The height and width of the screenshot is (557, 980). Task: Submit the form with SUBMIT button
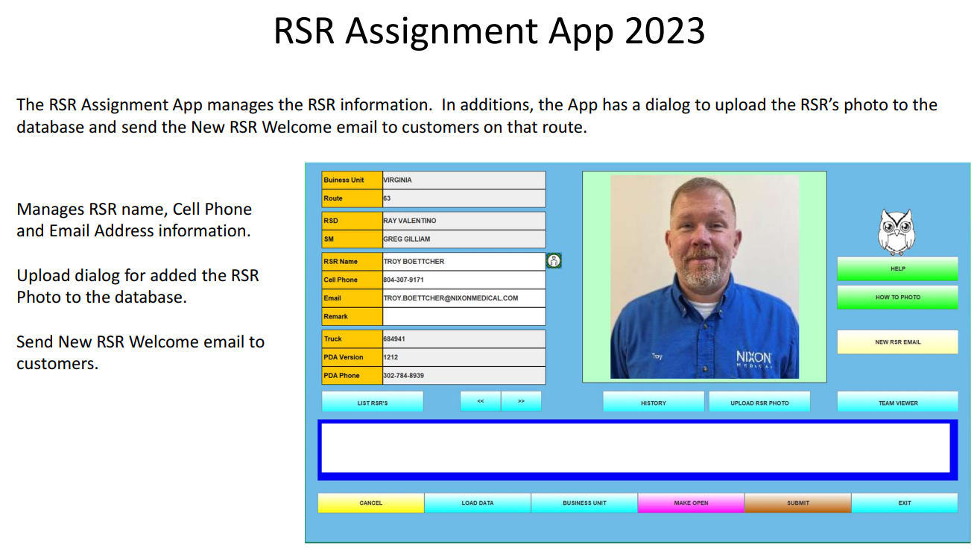tap(797, 503)
